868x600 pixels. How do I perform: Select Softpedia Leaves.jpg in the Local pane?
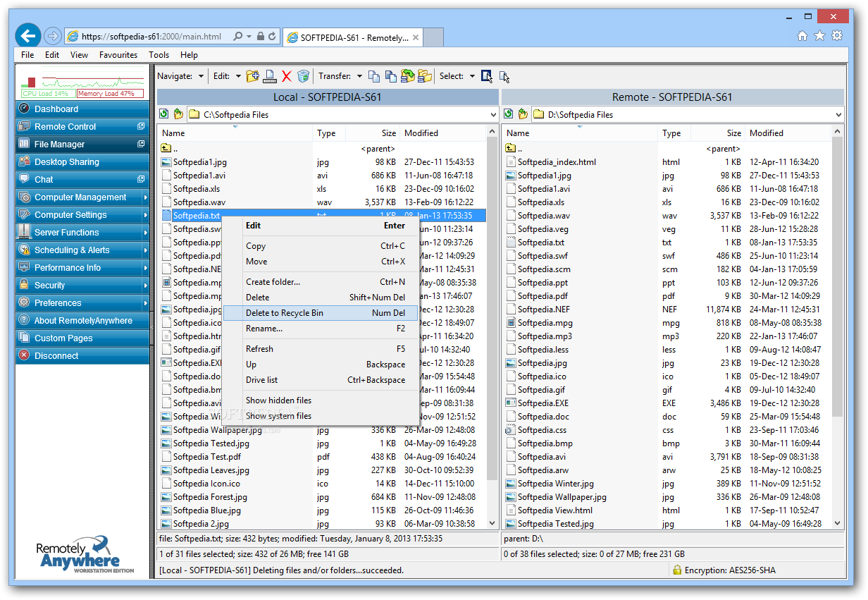coord(211,470)
